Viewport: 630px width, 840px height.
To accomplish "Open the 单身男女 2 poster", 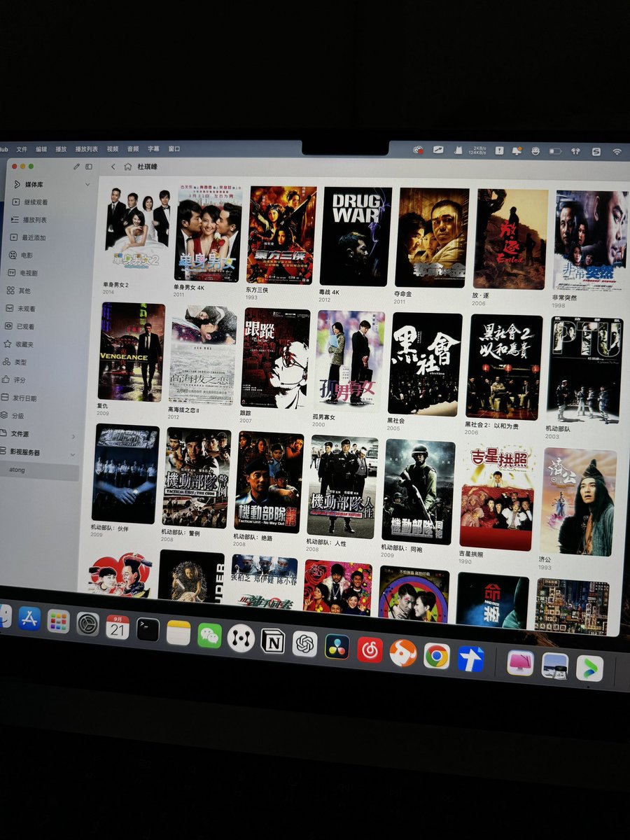I will point(139,232).
